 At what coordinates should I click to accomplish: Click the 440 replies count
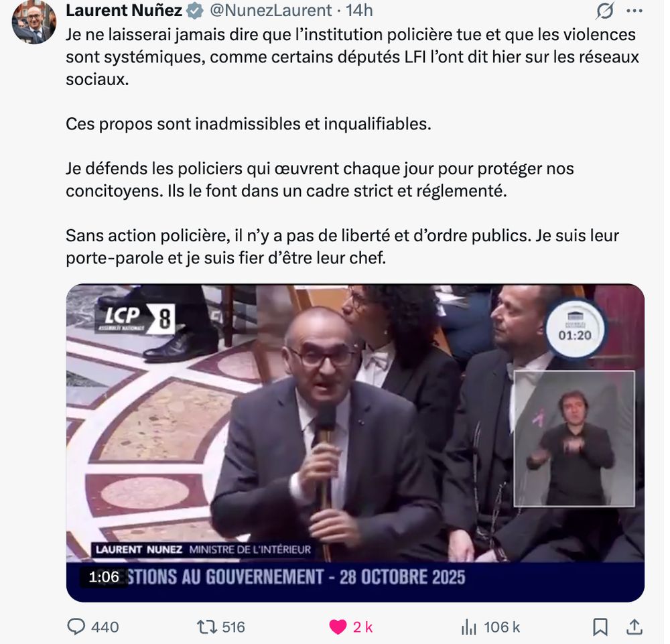tap(105, 627)
